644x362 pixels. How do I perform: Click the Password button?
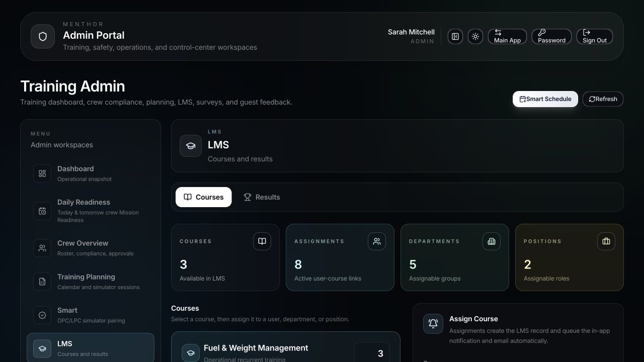tap(551, 37)
